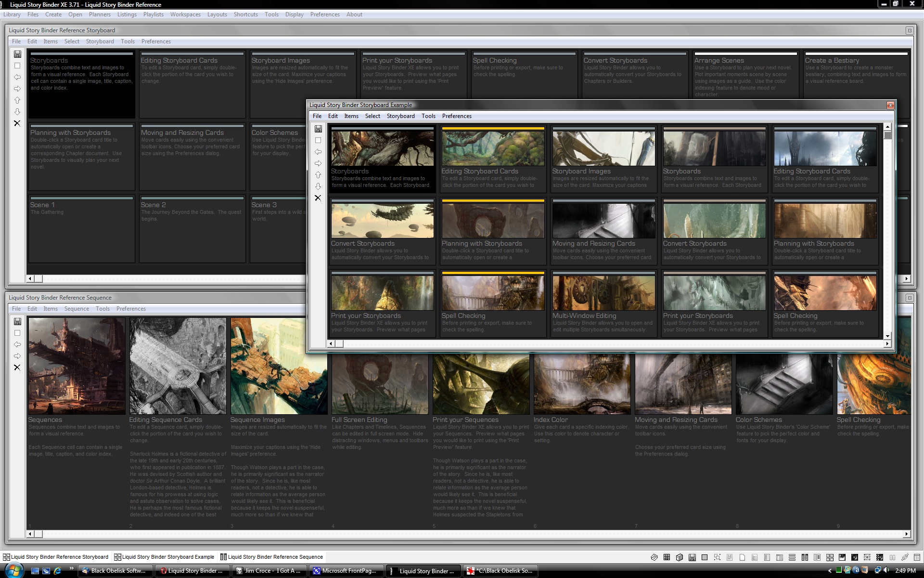Click move-down arrow in Reference Storyboard side toolbar
This screenshot has width=924, height=578.
(x=17, y=112)
